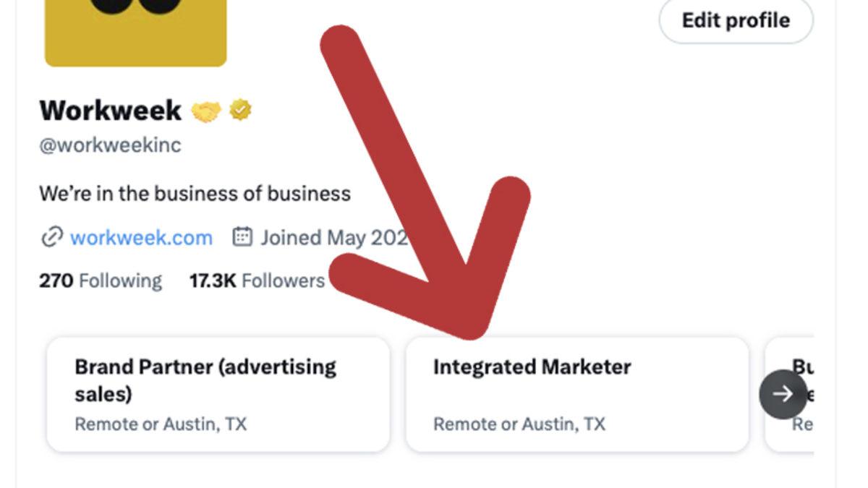Click the Brand Partner card's Austin location
Screen dimensions: 868x488
point(161,424)
